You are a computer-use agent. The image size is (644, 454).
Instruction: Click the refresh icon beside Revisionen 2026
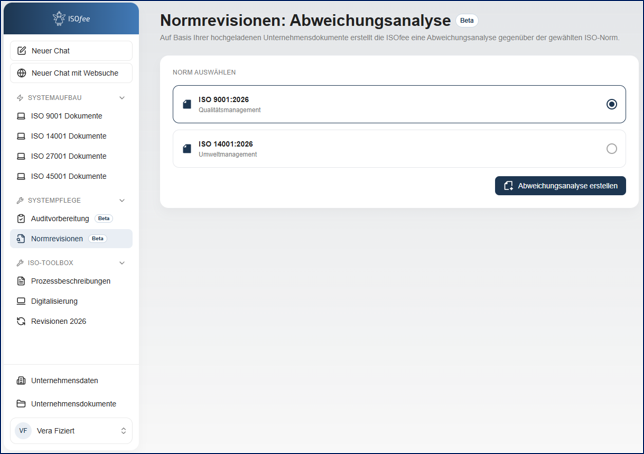pos(21,321)
